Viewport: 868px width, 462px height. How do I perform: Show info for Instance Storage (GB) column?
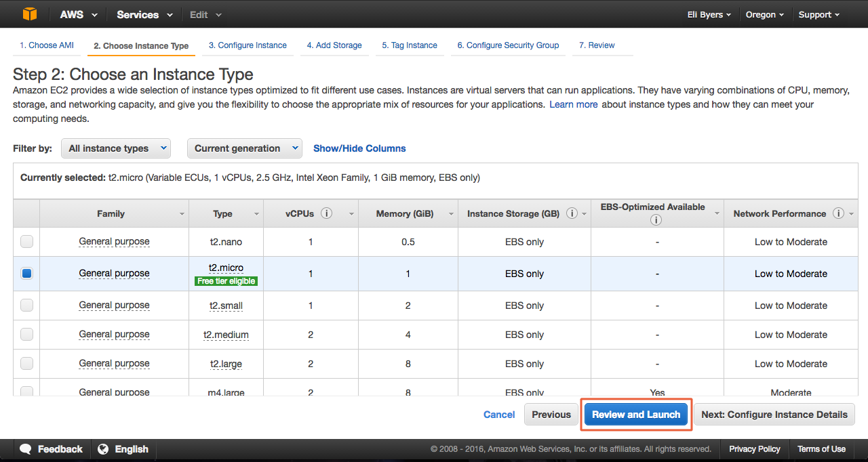coord(572,213)
